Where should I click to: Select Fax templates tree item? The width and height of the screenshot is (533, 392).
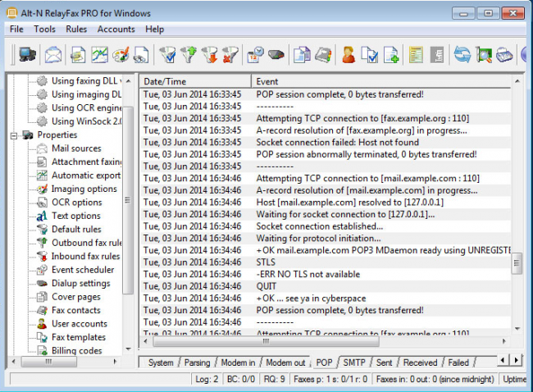click(79, 337)
